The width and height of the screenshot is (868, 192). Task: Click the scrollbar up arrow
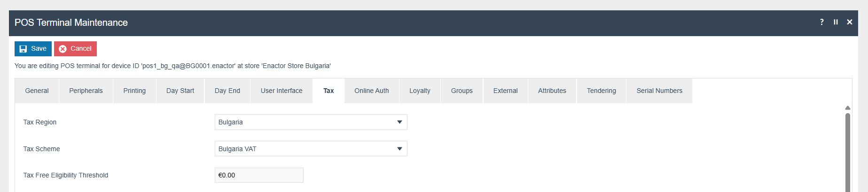click(847, 108)
